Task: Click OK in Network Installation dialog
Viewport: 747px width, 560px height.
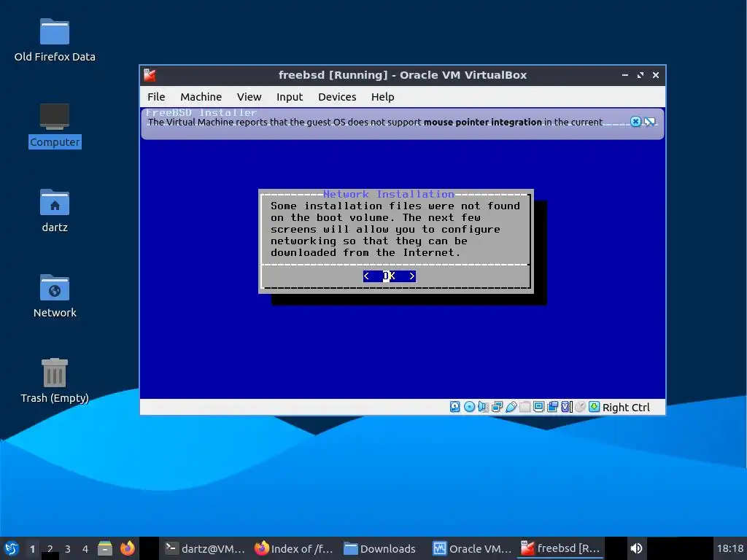Action: pyautogui.click(x=390, y=276)
